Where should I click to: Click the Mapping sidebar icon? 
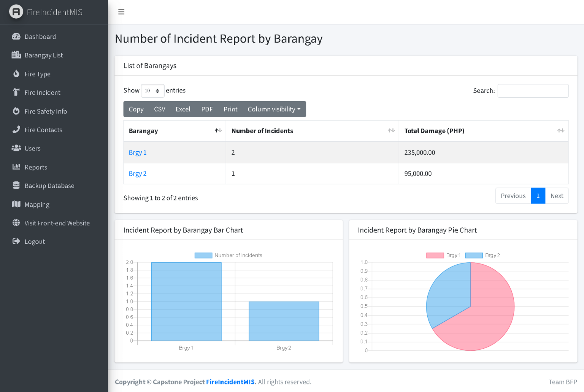pyautogui.click(x=17, y=204)
